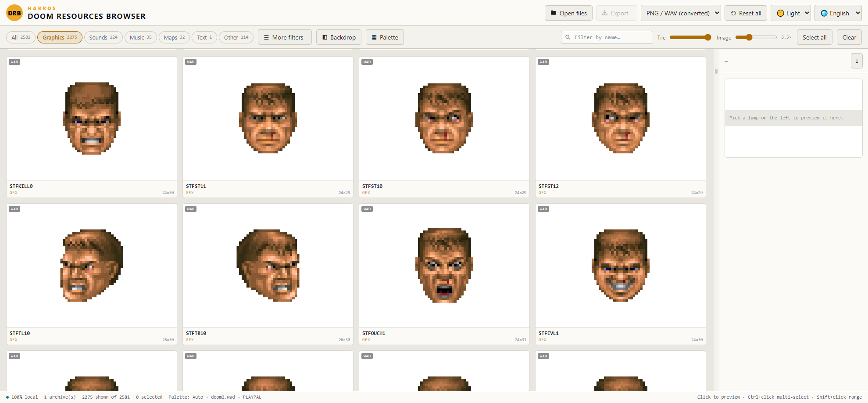
Task: Switch to the Text filter tab
Action: 204,37
